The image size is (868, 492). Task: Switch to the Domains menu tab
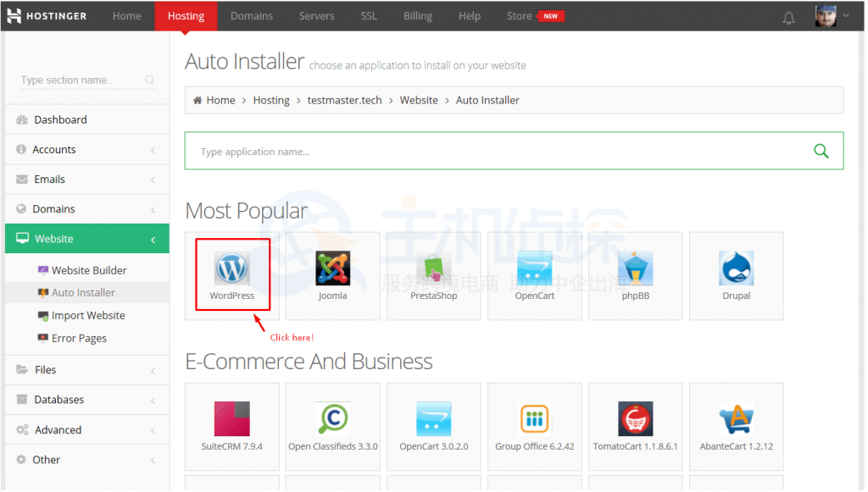click(x=252, y=15)
